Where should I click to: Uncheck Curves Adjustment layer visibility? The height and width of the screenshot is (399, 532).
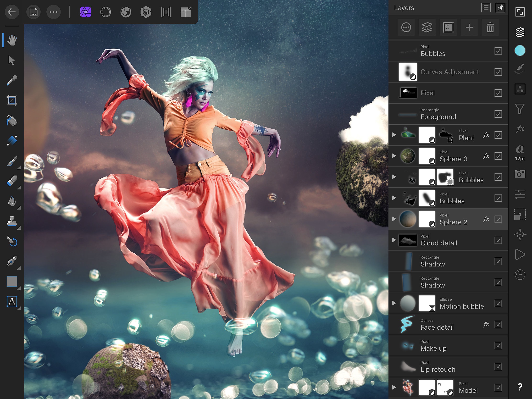[498, 72]
